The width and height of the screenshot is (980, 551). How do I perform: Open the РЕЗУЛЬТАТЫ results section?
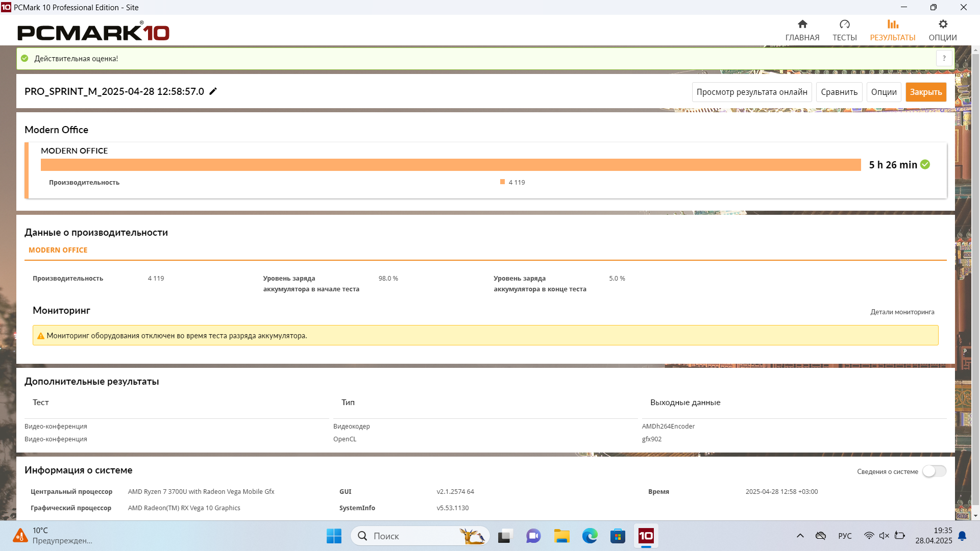893,30
